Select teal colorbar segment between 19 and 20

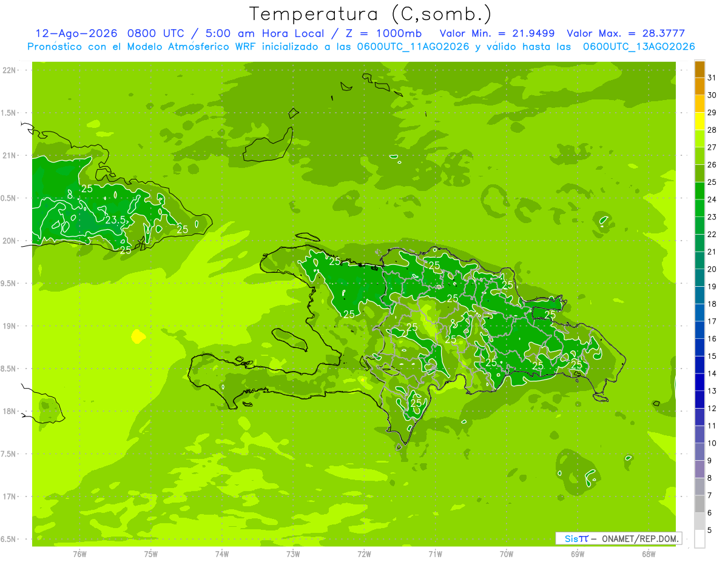(699, 278)
